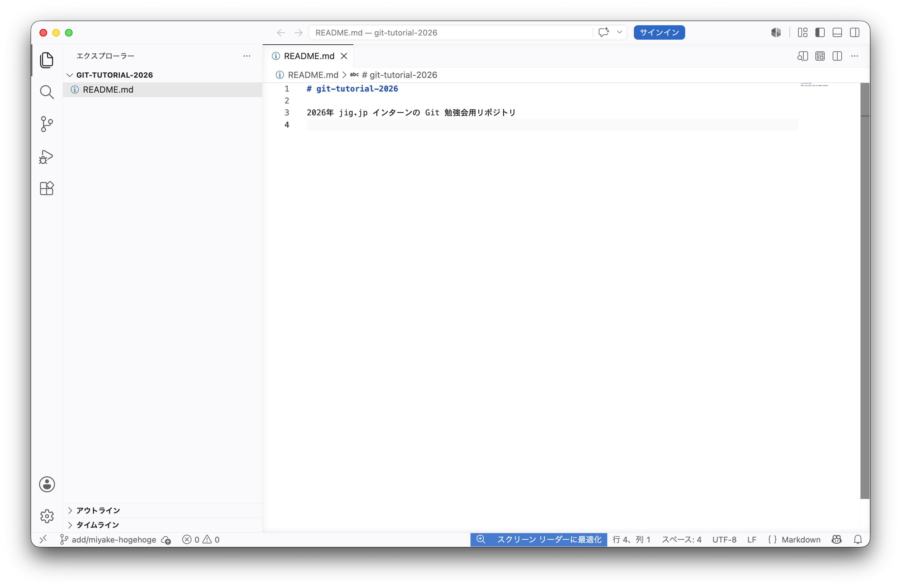Open the notifications bell
Image resolution: width=901 pixels, height=588 pixels.
[x=858, y=539]
